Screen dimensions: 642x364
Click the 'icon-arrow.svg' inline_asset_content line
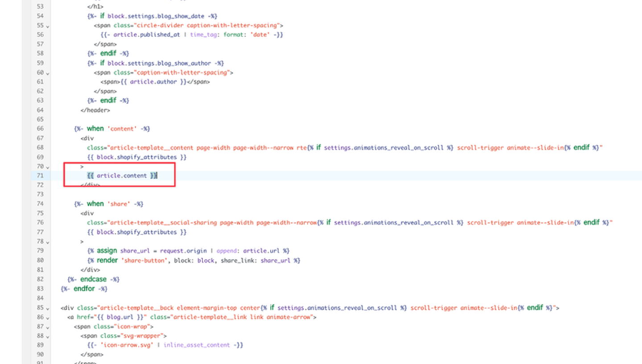tap(165, 345)
